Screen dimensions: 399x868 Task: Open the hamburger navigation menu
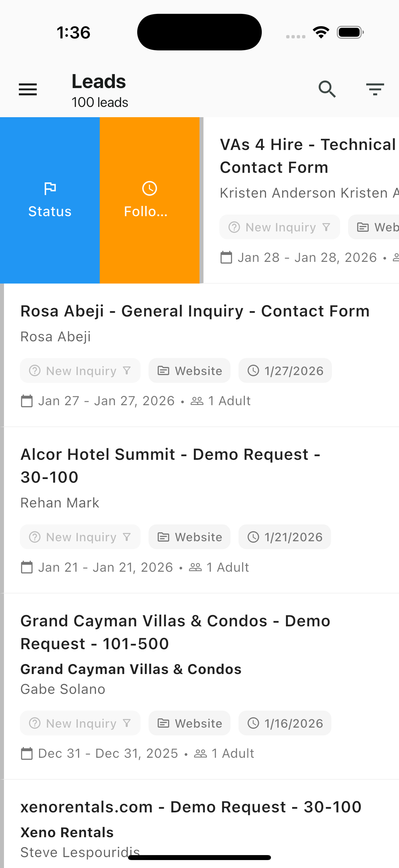(27, 90)
